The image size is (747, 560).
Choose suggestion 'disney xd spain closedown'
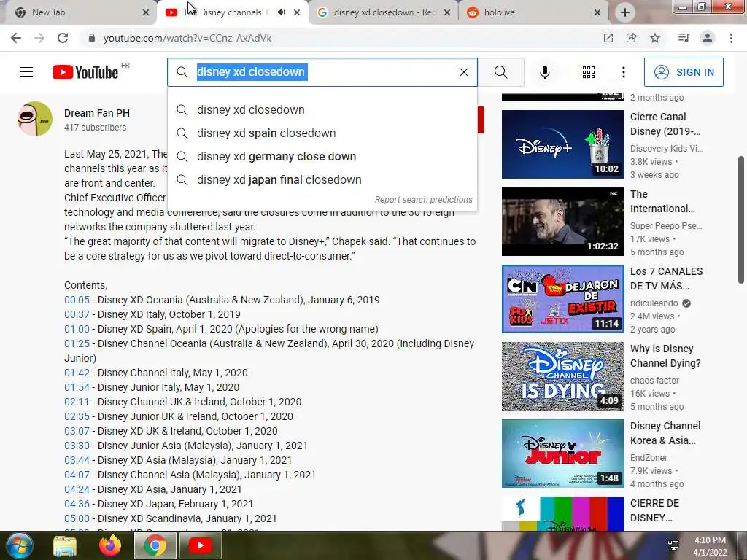(322, 133)
